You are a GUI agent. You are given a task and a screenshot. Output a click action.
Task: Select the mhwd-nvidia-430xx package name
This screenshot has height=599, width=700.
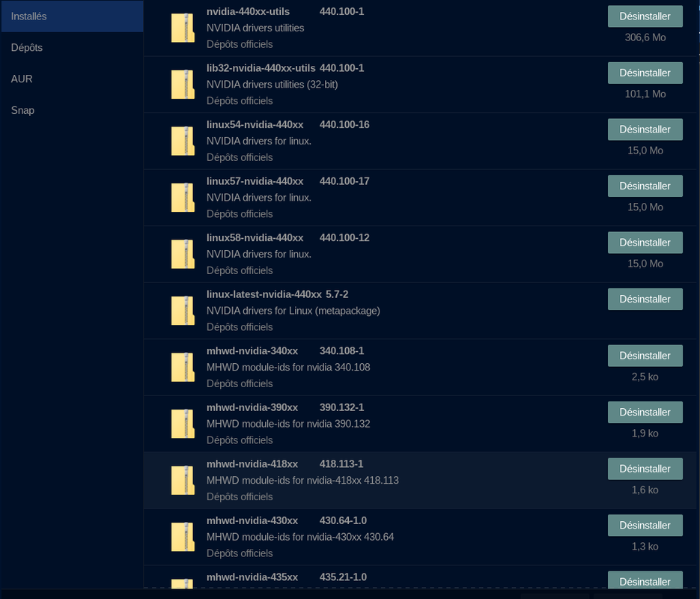coord(252,520)
